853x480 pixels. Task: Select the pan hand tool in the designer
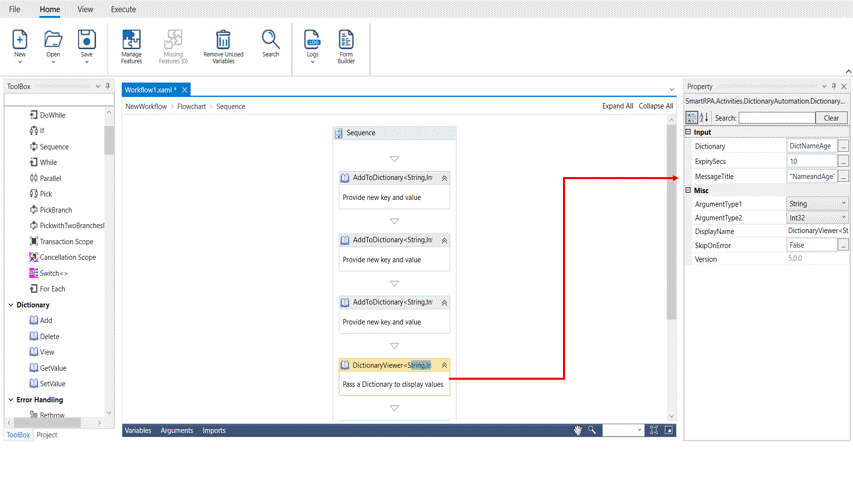(578, 430)
